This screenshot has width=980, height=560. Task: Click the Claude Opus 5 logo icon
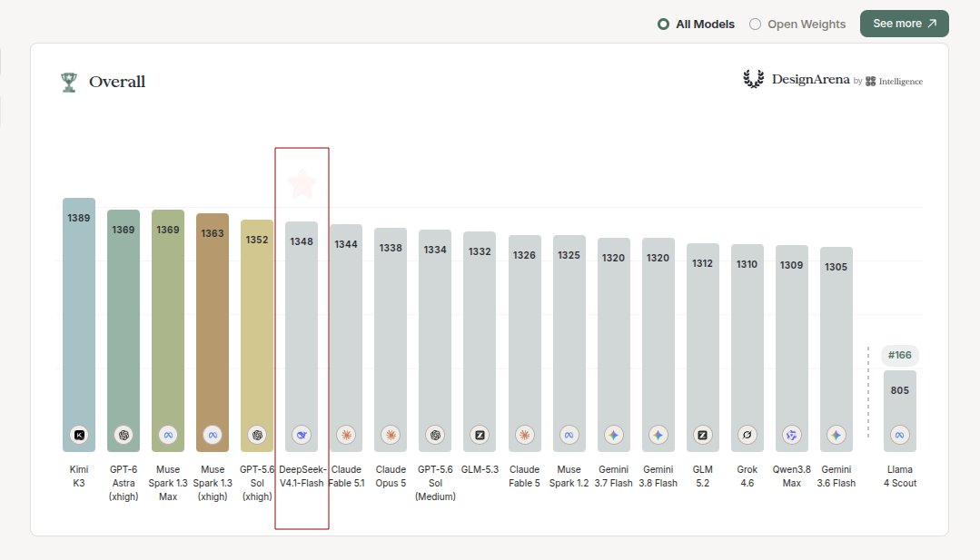click(391, 435)
